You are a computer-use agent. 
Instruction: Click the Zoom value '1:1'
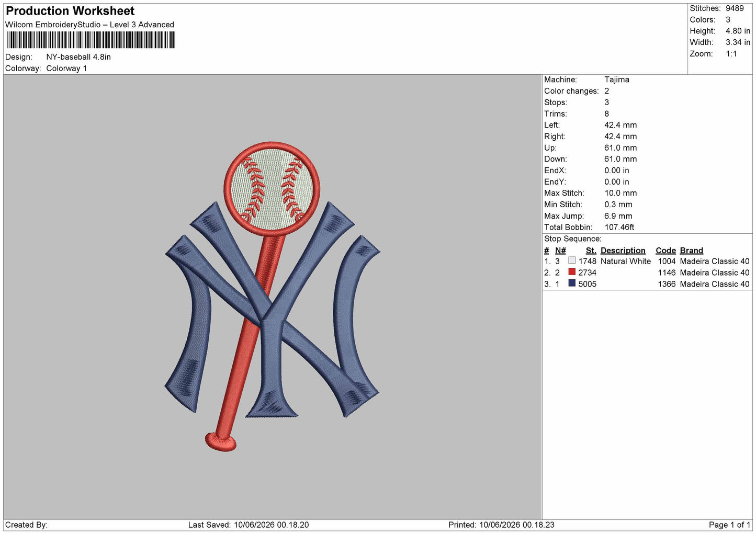(x=731, y=54)
